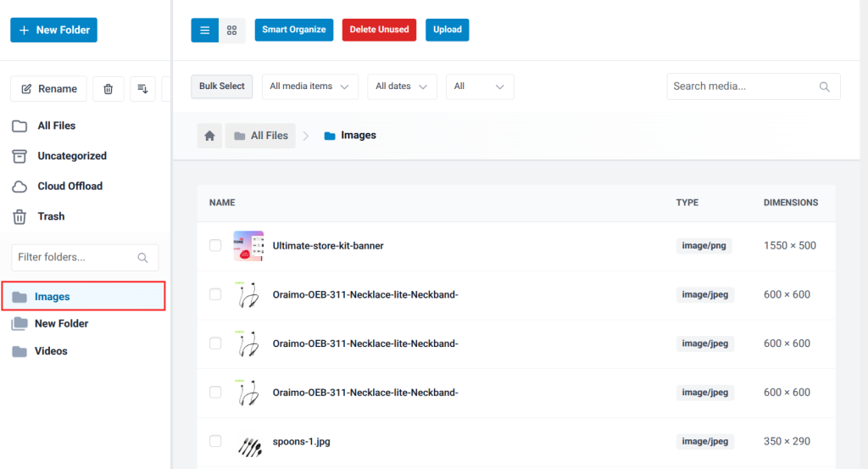
Task: Click the Trash bin icon in sidebar
Action: tap(19, 216)
